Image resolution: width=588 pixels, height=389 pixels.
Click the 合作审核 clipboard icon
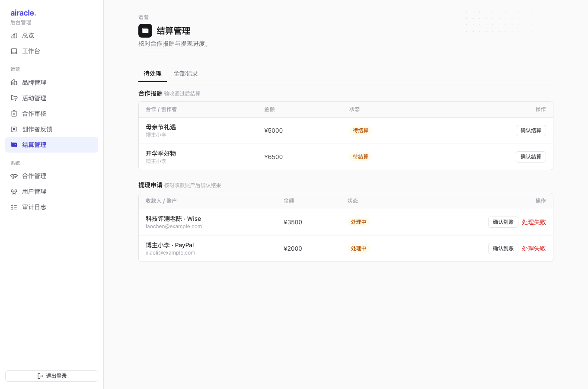(14, 114)
